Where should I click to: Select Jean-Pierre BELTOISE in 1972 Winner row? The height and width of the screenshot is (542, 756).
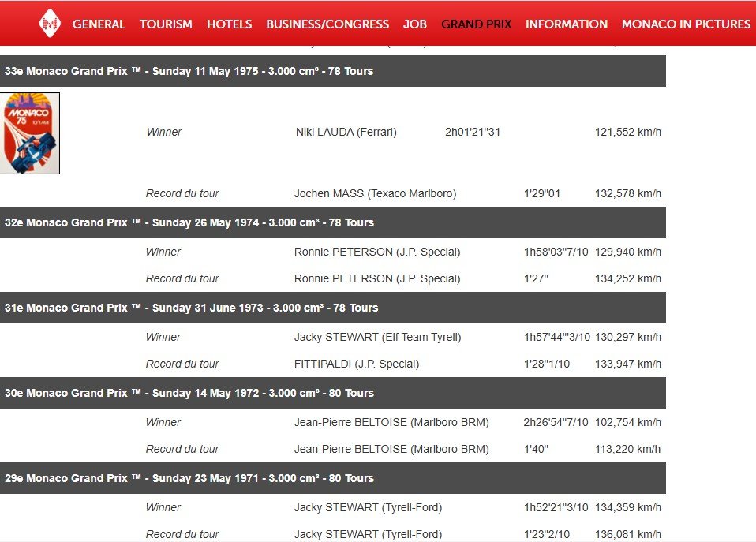coord(391,422)
